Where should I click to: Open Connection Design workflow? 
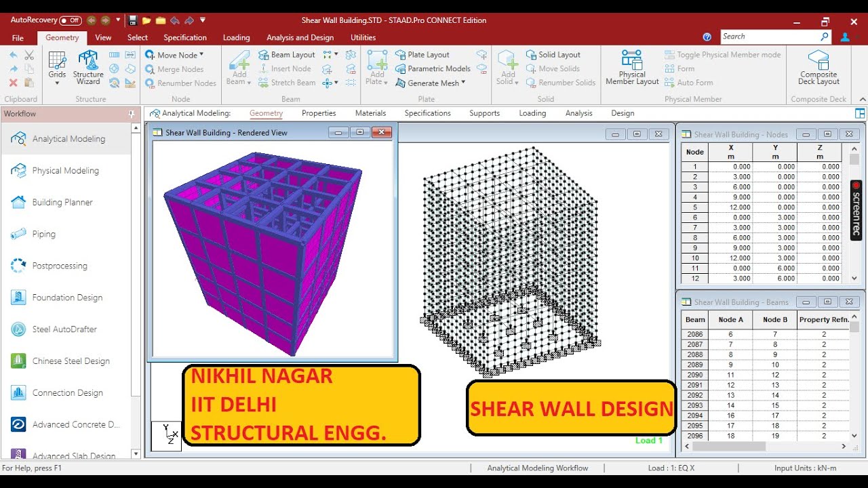pyautogui.click(x=66, y=393)
